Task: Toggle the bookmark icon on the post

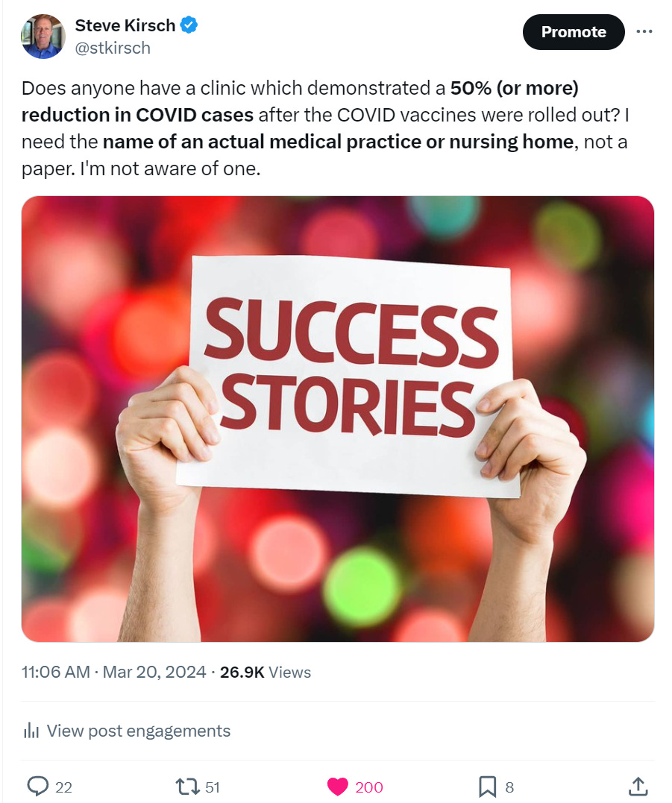Action: click(x=486, y=786)
